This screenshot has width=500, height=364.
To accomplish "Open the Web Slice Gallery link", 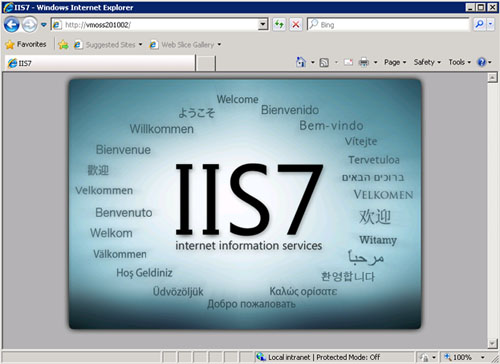I will point(182,45).
